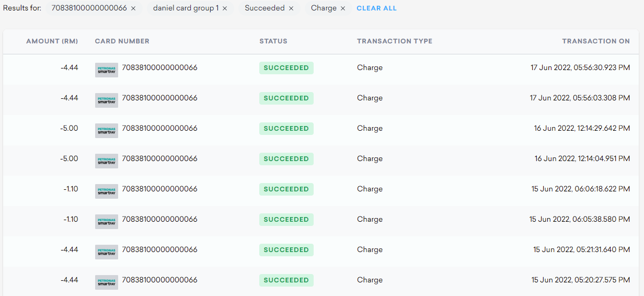Click card number in 12:14:29.642 PM row
644x296 pixels.
pos(159,129)
